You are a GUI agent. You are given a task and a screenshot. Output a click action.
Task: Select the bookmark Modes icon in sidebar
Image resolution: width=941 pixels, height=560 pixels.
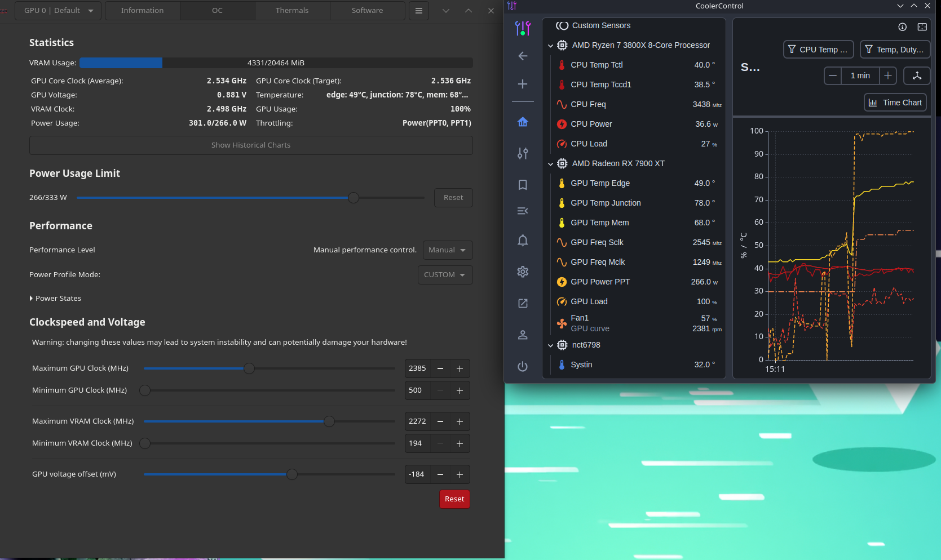coord(523,185)
